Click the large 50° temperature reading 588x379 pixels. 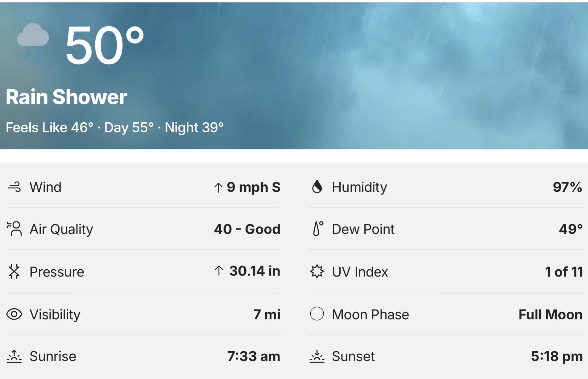[x=104, y=45]
